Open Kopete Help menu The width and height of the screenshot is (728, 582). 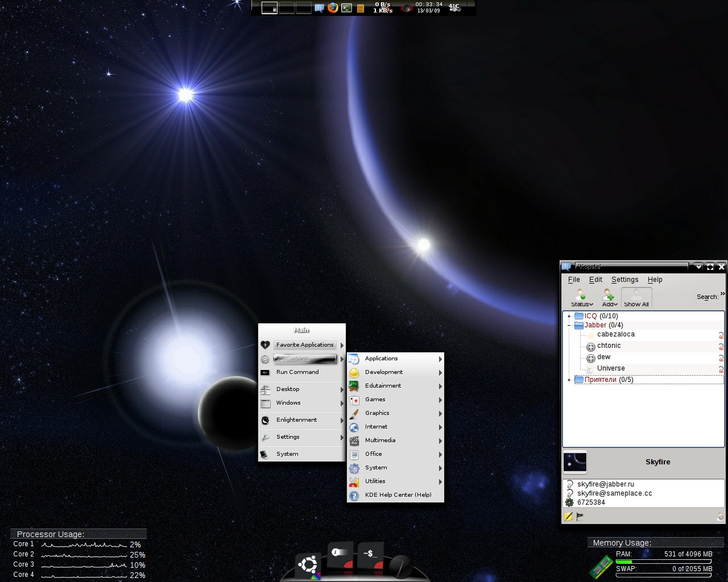coord(655,280)
